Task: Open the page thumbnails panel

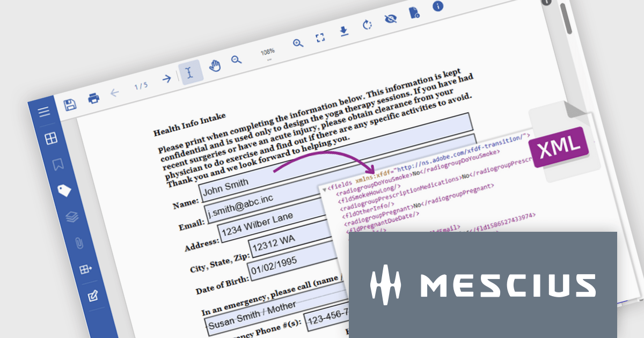Action: [x=50, y=138]
